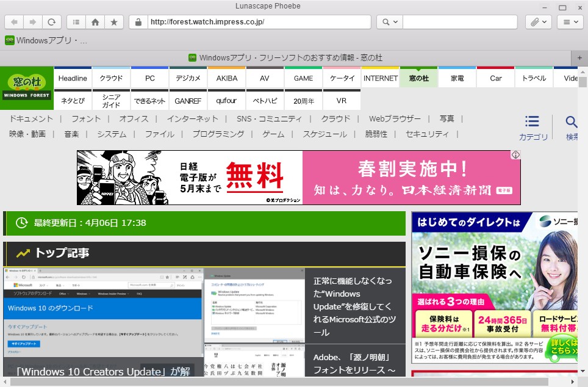Viewport: 588px width, 387px height.
Task: Open the INTERNET navigation tab
Action: [x=380, y=78]
